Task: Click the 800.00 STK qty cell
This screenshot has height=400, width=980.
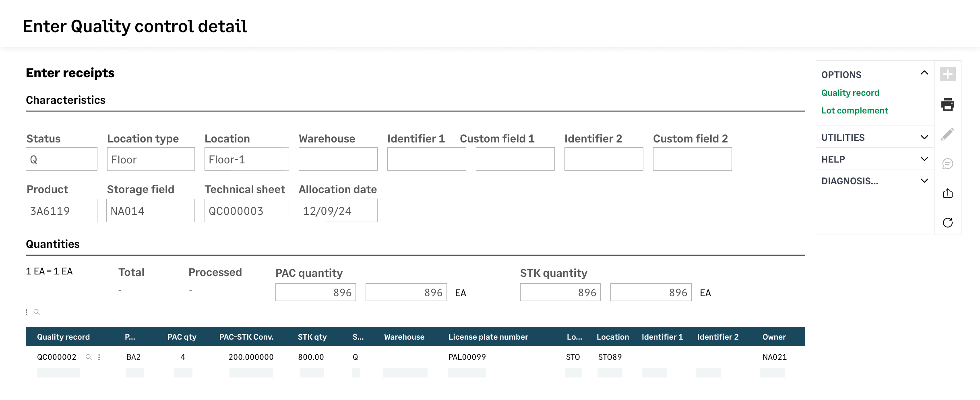Action: (x=311, y=357)
